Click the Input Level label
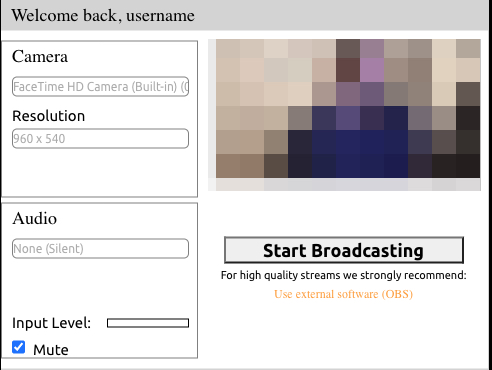The image size is (492, 370). point(52,323)
